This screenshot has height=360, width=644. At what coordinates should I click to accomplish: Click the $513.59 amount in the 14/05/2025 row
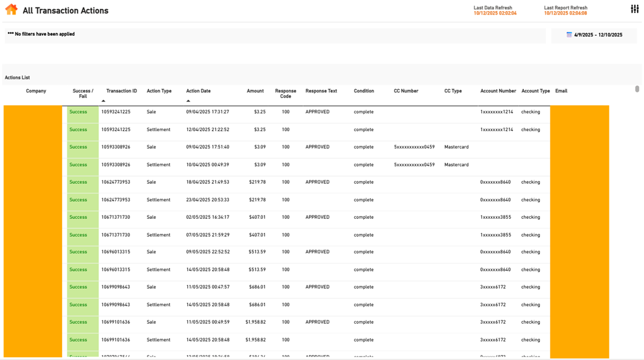coord(257,270)
